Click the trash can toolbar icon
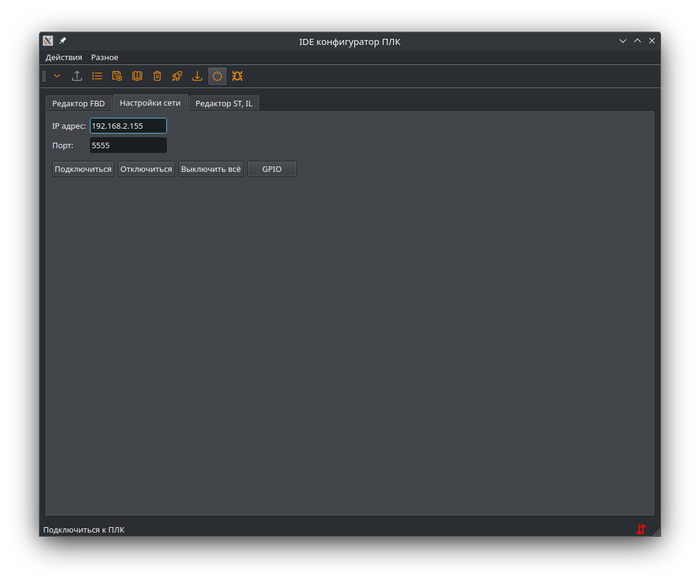700x583 pixels. (157, 76)
